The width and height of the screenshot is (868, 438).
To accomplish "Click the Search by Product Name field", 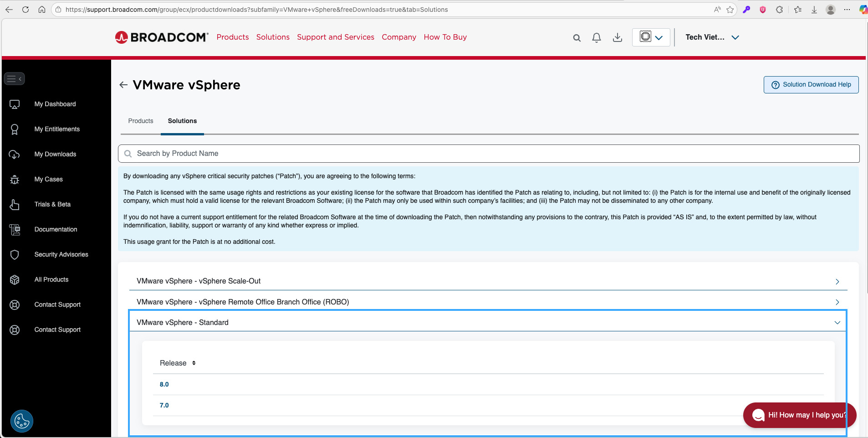I will (x=489, y=154).
